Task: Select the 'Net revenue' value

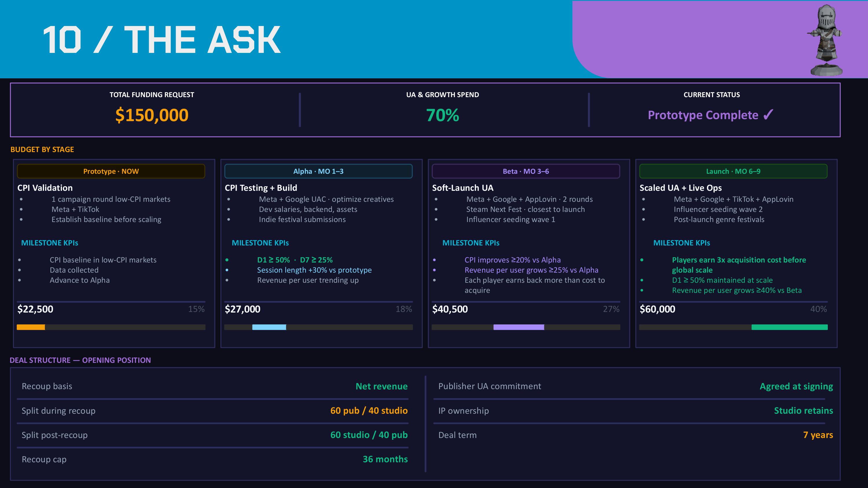Action: coord(381,386)
